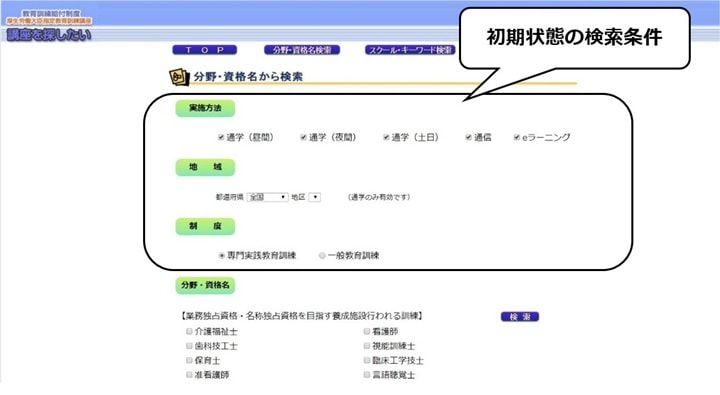Open the スクール・キーワード検索 navigation button
The image size is (720, 395).
coord(410,50)
